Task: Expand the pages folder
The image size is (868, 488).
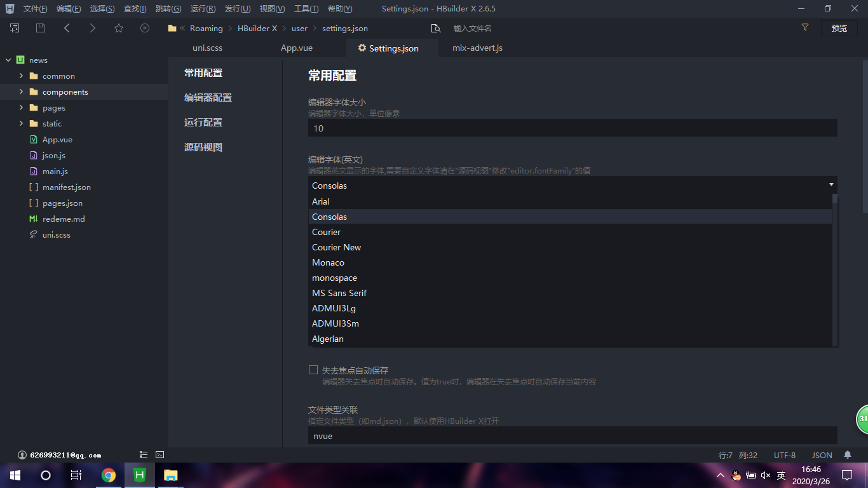Action: pyautogui.click(x=21, y=107)
